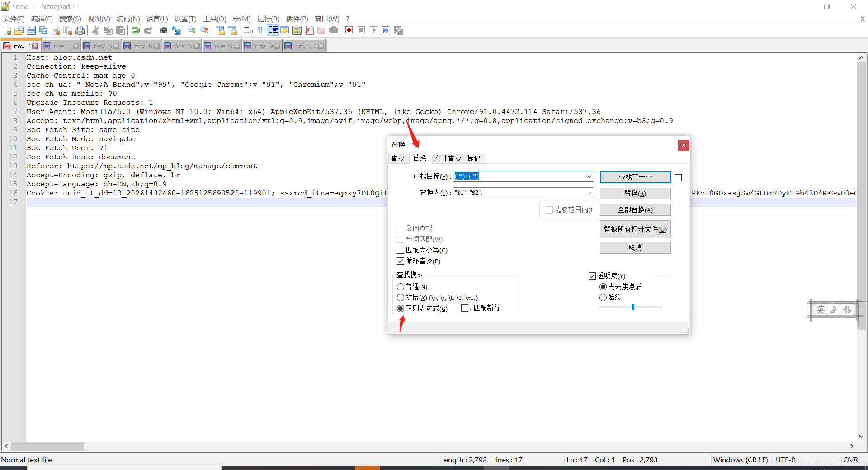Viewport: 868px width, 470px height.
Task: Stop macro recording toolbar icon
Action: pyautogui.click(x=361, y=30)
